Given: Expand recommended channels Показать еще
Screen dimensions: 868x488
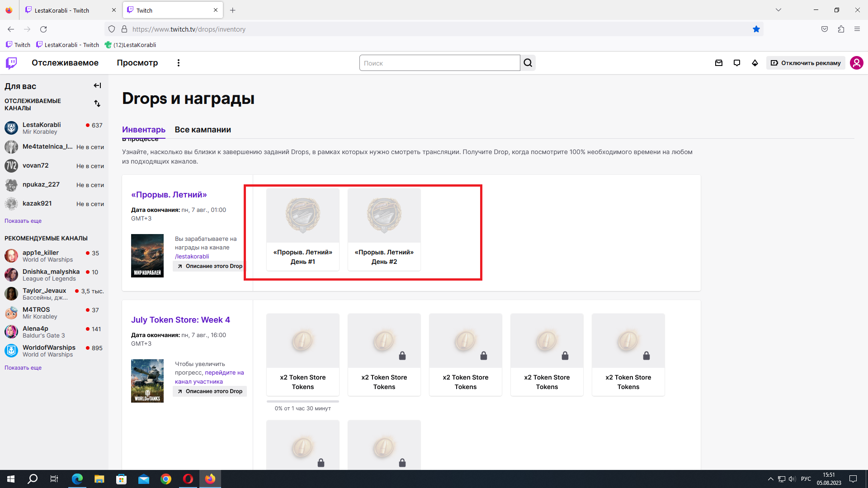Looking at the screenshot, I should 23,368.
